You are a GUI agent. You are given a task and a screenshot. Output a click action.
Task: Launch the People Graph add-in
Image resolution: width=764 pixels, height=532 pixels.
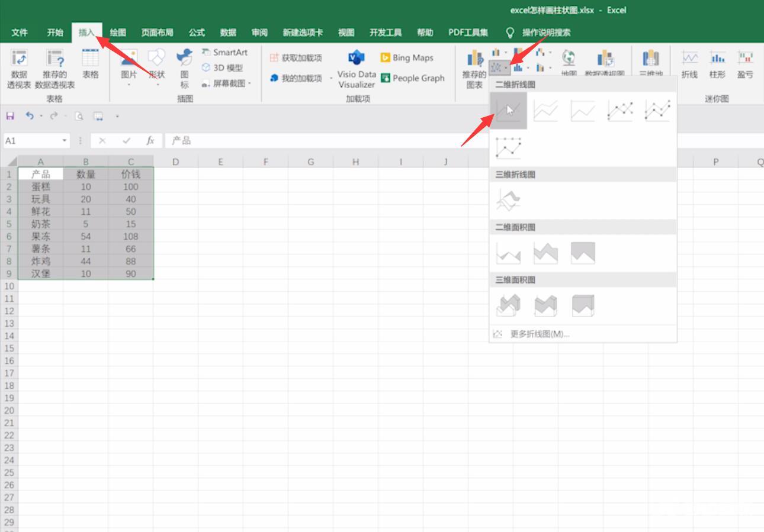(413, 78)
